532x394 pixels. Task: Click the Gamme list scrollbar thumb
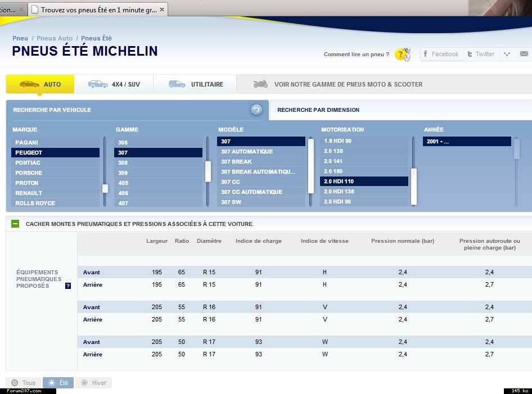point(208,171)
